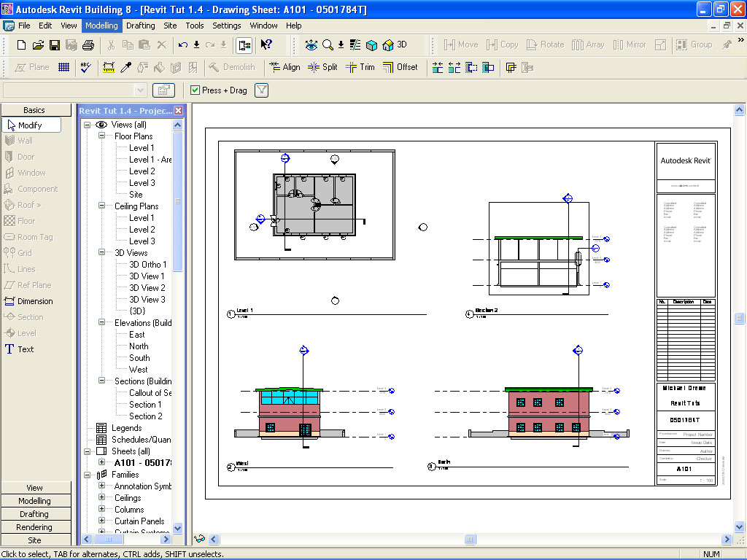Image resolution: width=747 pixels, height=560 pixels.
Task: Click the Zoom magnifier icon
Action: [x=328, y=44]
